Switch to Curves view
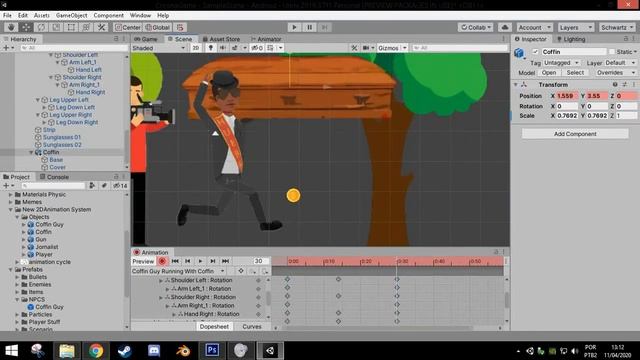 [252, 327]
